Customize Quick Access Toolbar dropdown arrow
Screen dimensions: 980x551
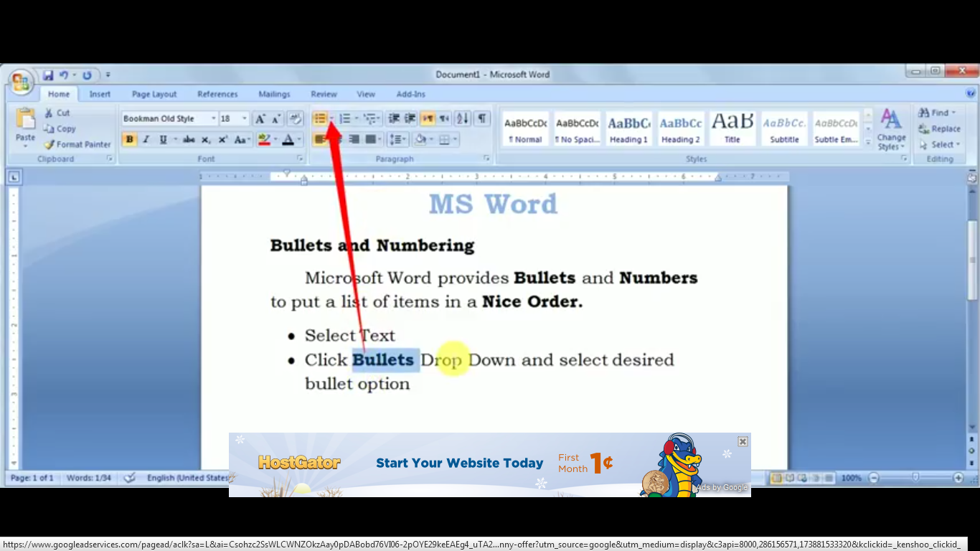(x=108, y=75)
